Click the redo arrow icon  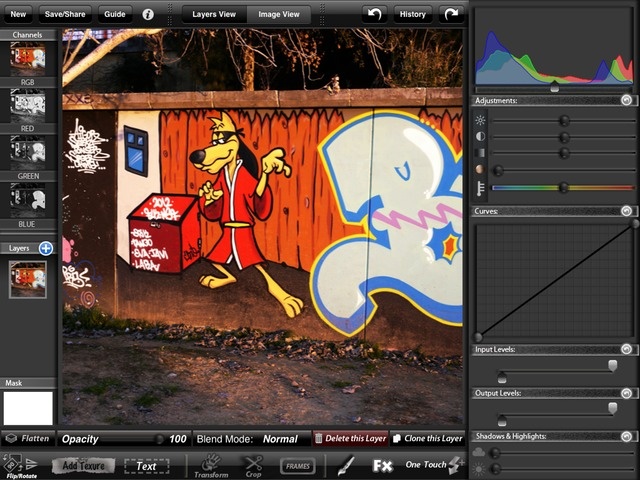451,14
